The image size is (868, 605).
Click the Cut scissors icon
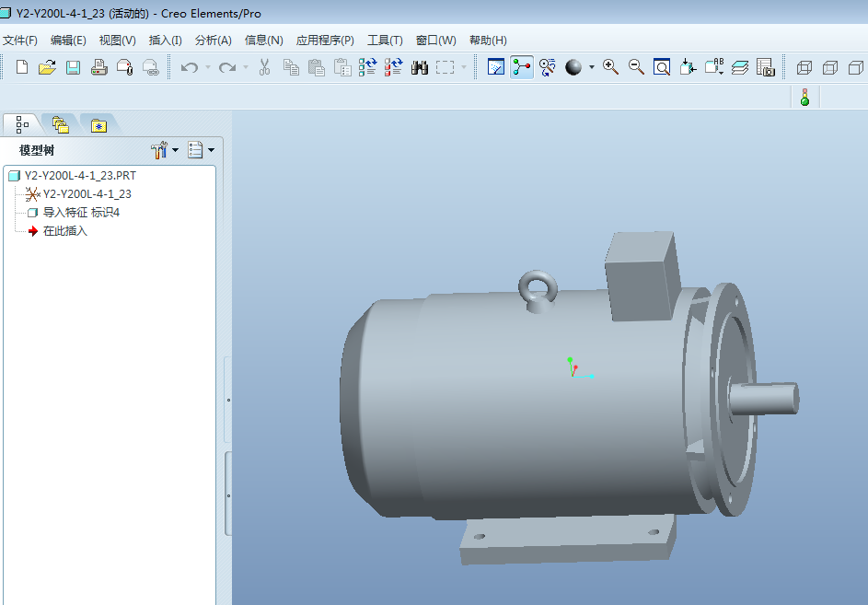pos(264,67)
